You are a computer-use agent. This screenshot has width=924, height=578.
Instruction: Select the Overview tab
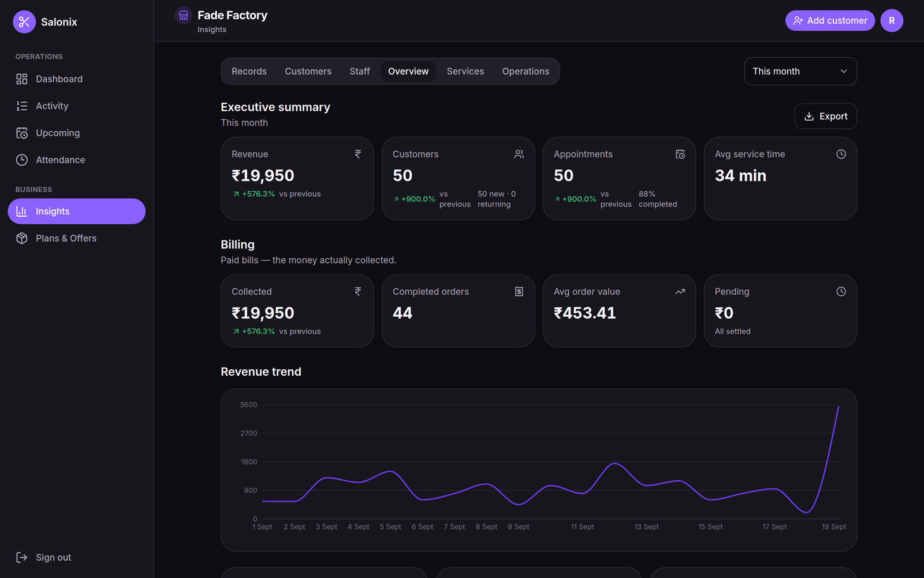coord(408,71)
